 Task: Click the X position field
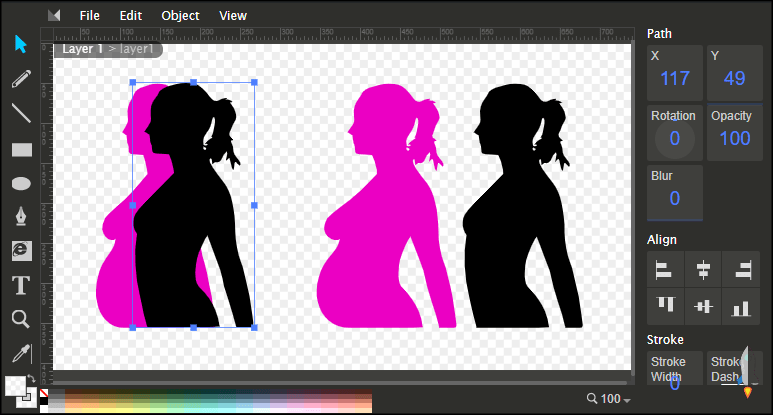[x=675, y=78]
